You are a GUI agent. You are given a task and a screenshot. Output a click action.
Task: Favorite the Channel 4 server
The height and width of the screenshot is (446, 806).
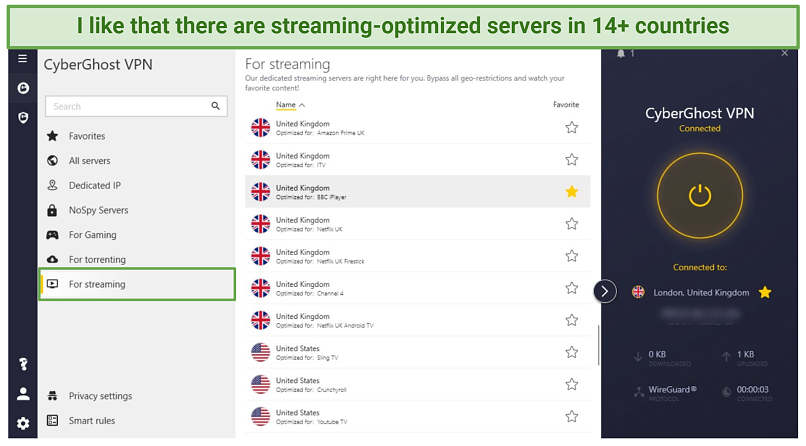click(572, 288)
